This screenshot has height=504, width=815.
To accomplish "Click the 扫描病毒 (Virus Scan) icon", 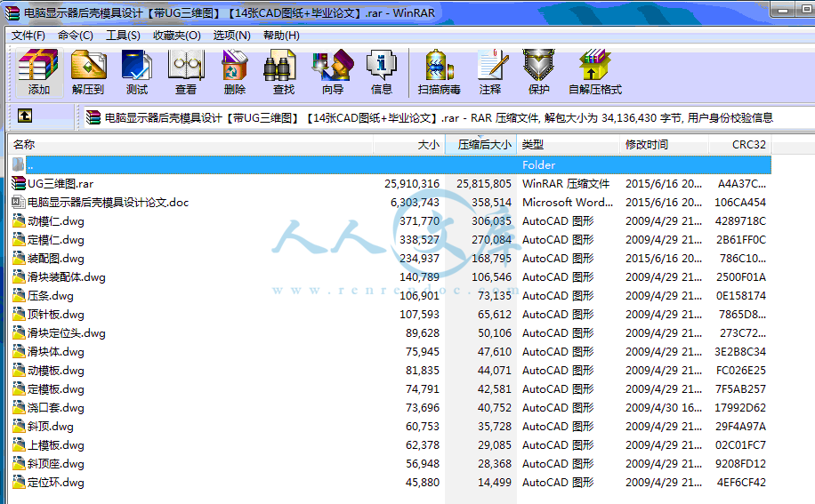I will (x=440, y=66).
